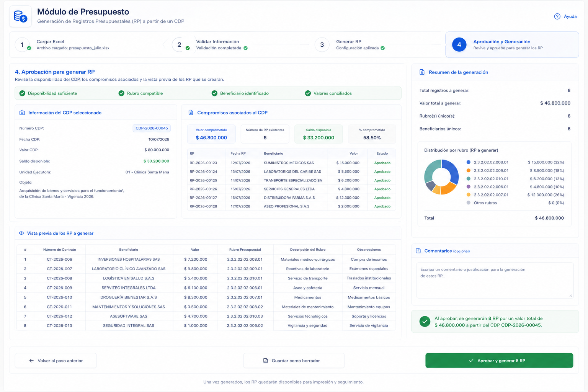Go to step 3 Generar RP
The image size is (588, 392).
coord(350,44)
